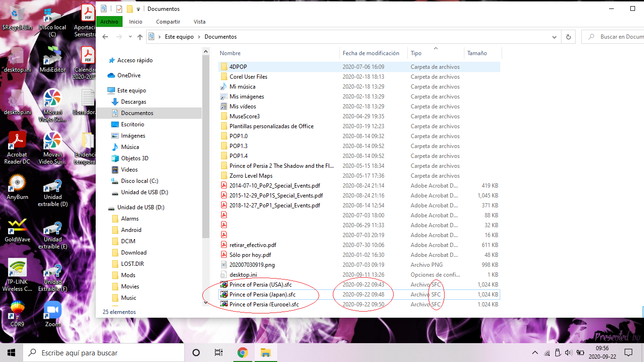Open Unidad extraíble (D) desktop shortcut
The image size is (644, 362).
pyautogui.click(x=53, y=193)
